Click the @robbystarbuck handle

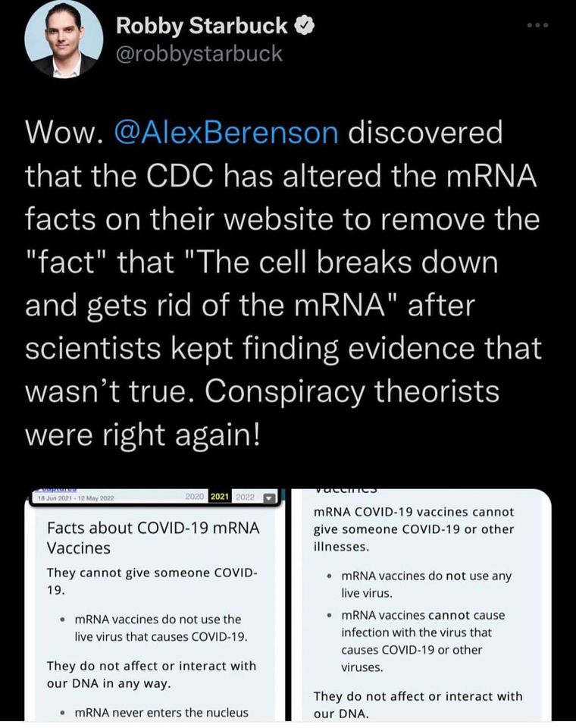point(199,53)
